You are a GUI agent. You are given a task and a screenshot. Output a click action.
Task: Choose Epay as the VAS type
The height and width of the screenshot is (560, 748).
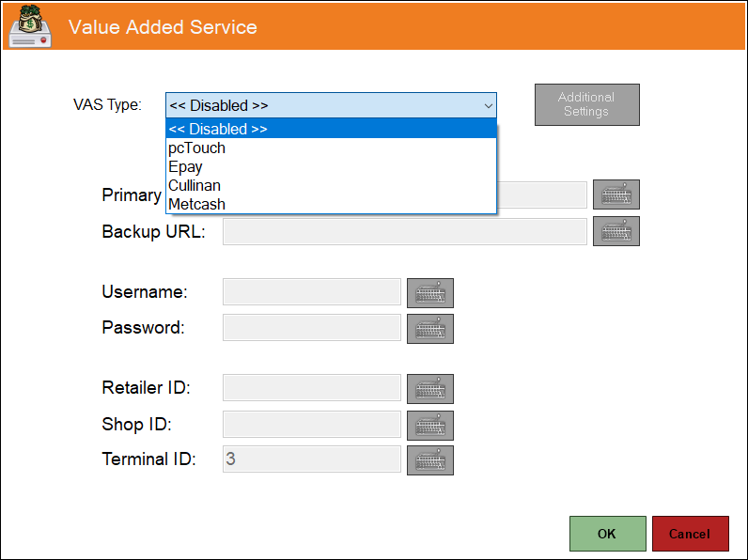tap(331, 166)
